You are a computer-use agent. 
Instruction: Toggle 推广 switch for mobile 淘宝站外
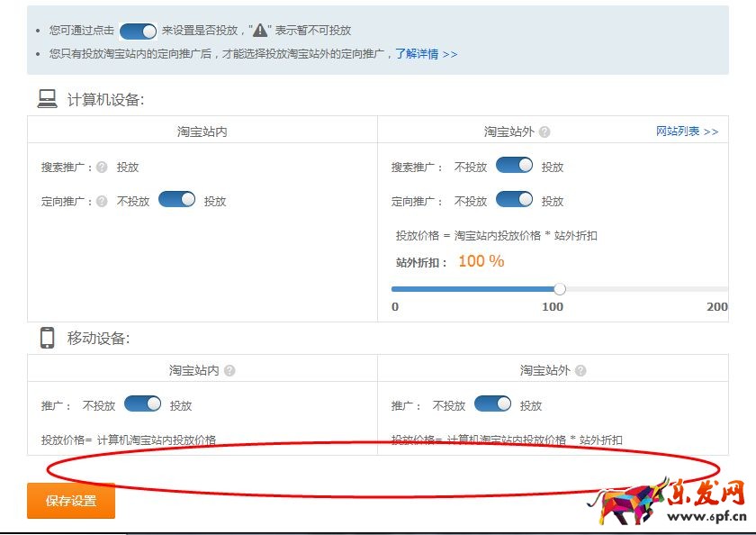(490, 404)
